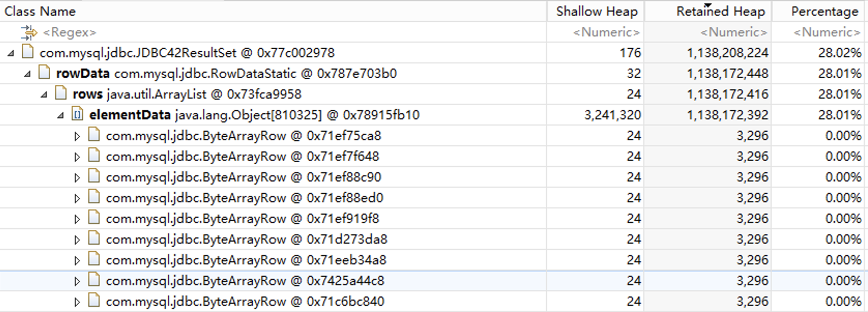The width and height of the screenshot is (868, 312).
Task: Sort by the Retained Heap column header
Action: point(720,11)
